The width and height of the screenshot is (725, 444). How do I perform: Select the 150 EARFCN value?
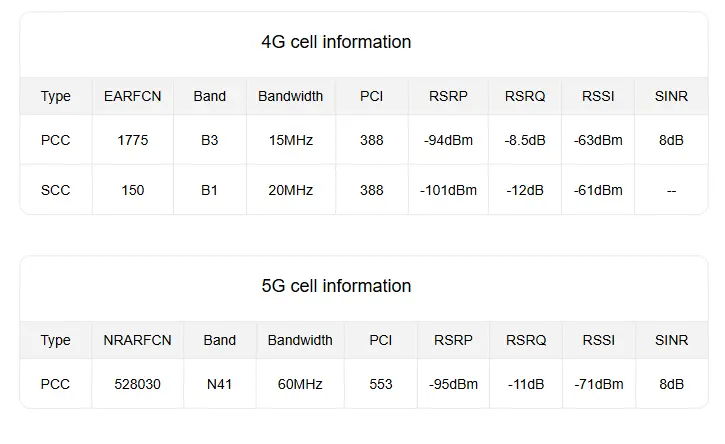click(133, 190)
